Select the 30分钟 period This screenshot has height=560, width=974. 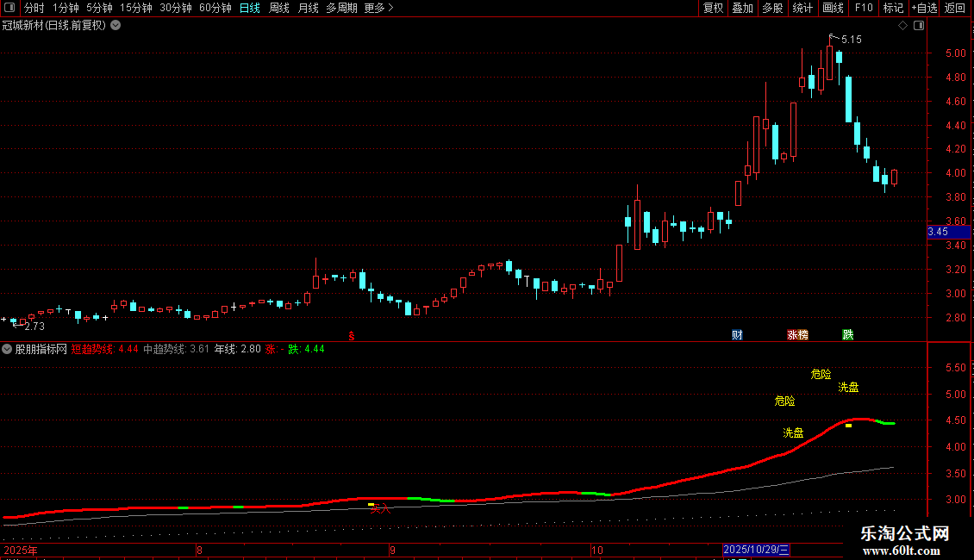175,8
